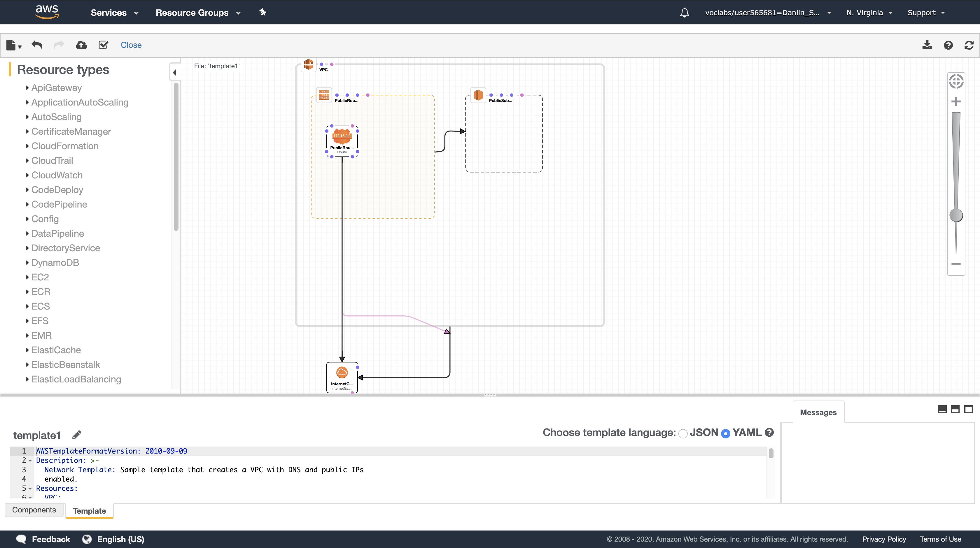Click the Close link
Image resolution: width=980 pixels, height=548 pixels.
[x=131, y=45]
